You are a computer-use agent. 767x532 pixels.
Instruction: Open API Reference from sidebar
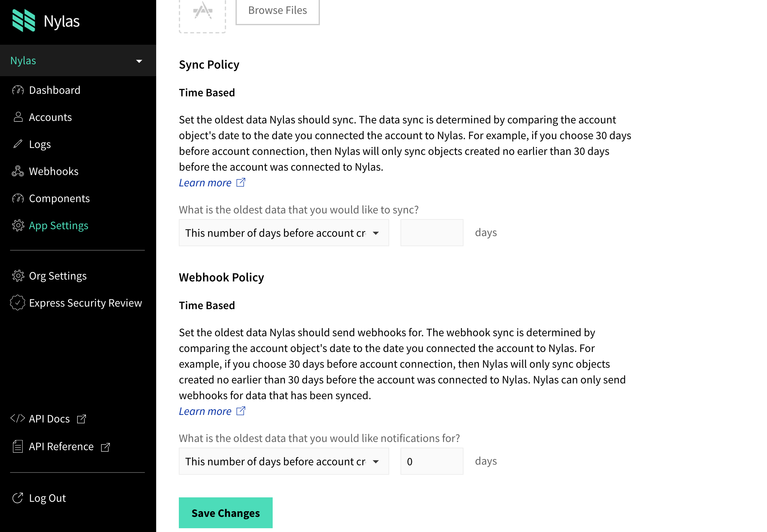pyautogui.click(x=61, y=446)
